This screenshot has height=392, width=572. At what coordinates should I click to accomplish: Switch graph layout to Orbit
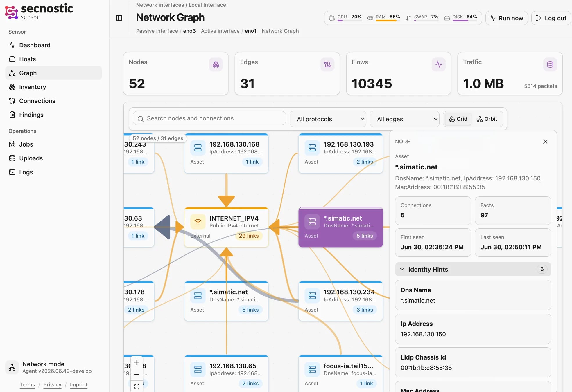coord(487,119)
